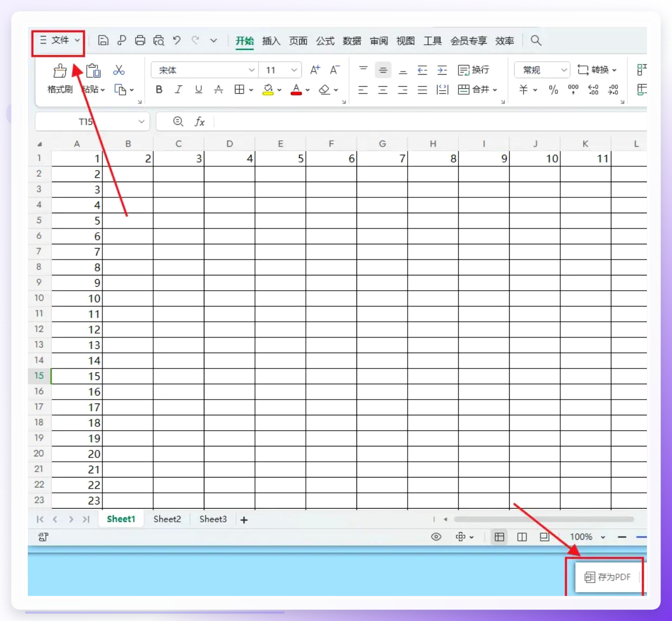
Task: Click the increase font size icon
Action: point(315,70)
